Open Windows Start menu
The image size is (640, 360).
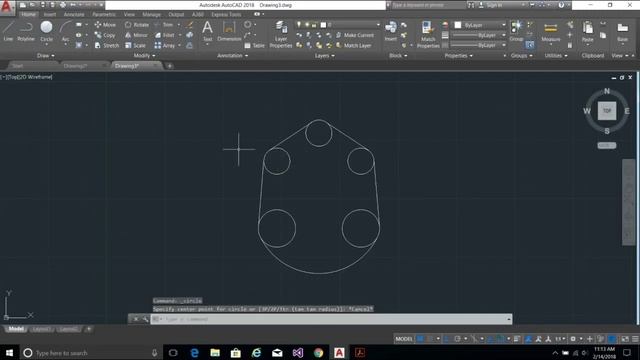pos(9,353)
